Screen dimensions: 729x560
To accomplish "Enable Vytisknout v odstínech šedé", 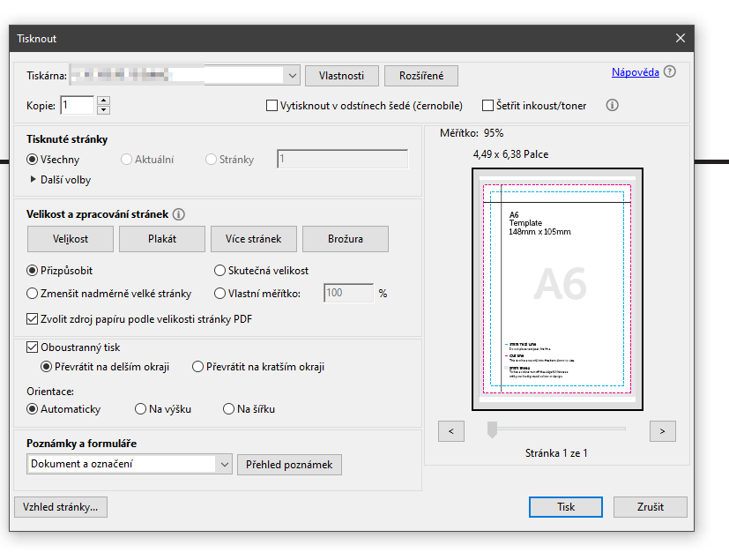I will click(x=272, y=105).
